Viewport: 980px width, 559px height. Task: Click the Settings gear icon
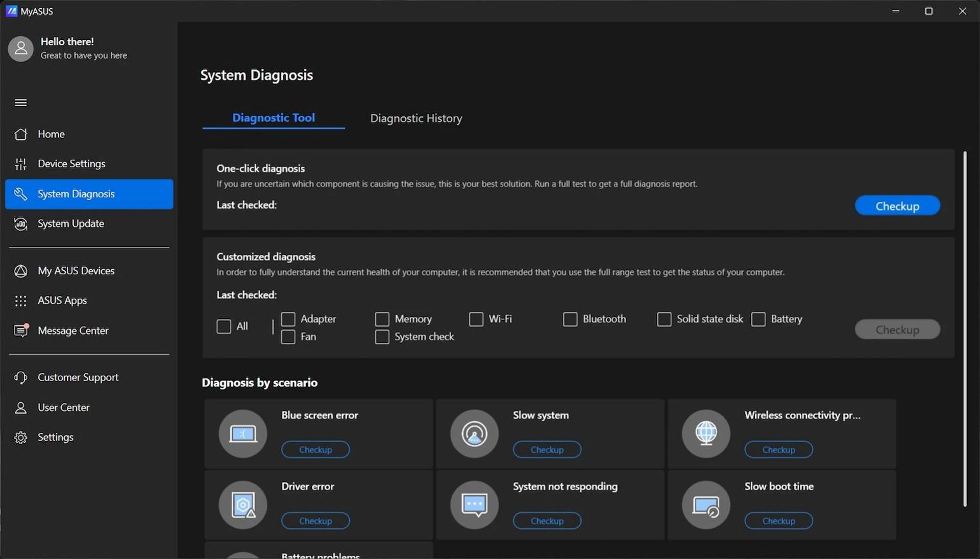[21, 438]
